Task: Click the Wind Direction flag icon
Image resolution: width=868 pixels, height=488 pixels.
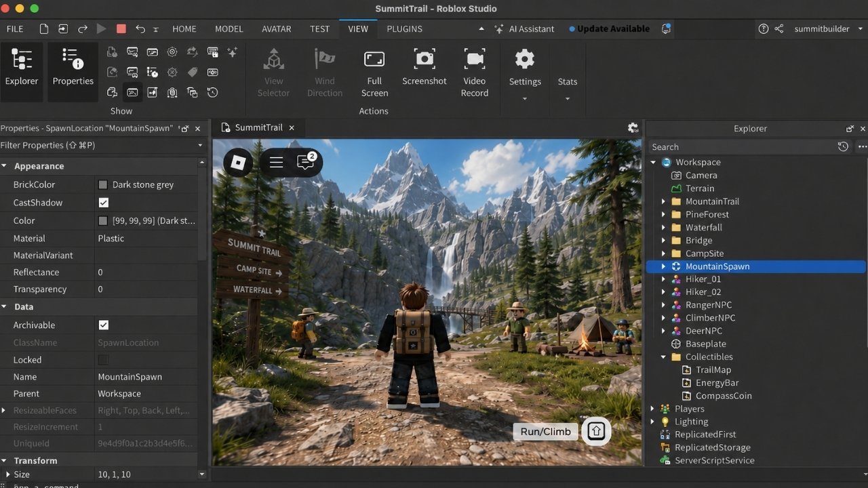Action: pyautogui.click(x=325, y=60)
